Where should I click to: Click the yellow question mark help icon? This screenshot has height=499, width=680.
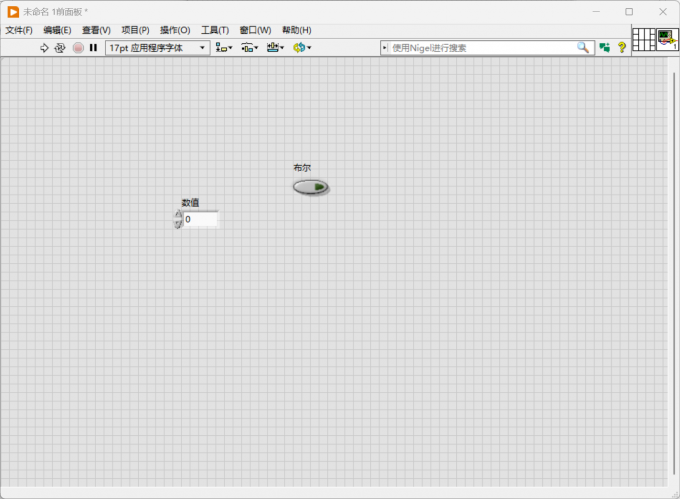622,47
